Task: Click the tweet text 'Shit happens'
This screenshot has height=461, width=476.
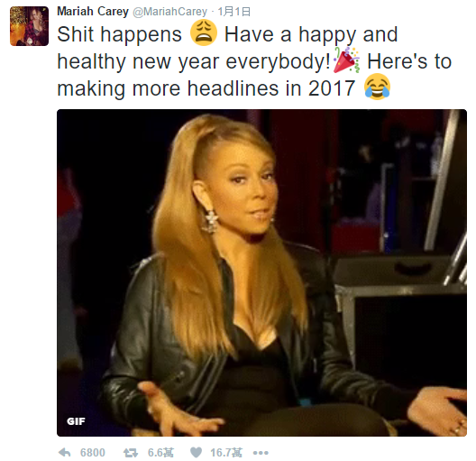Action: [119, 33]
